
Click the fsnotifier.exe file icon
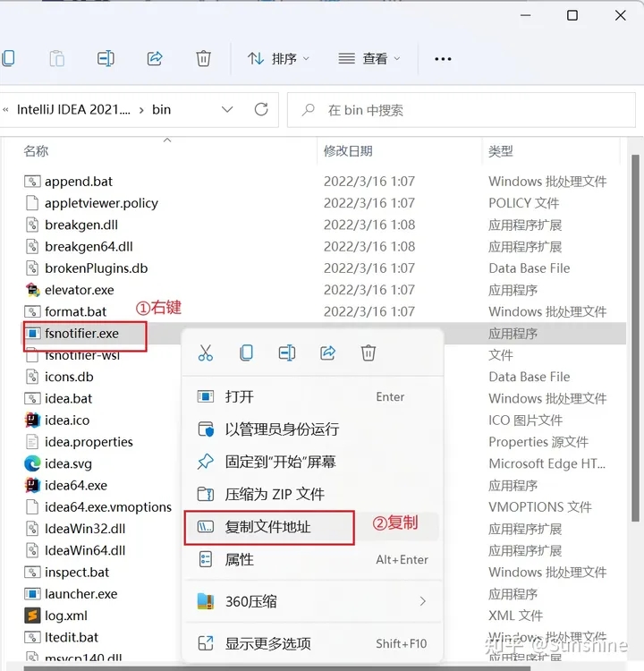click(x=32, y=334)
